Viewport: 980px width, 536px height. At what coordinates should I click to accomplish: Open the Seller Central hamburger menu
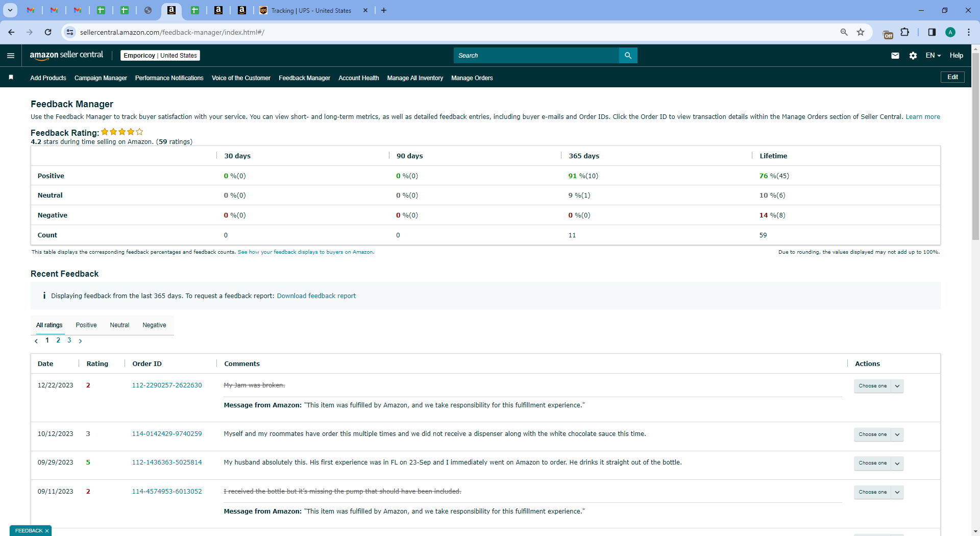click(11, 56)
